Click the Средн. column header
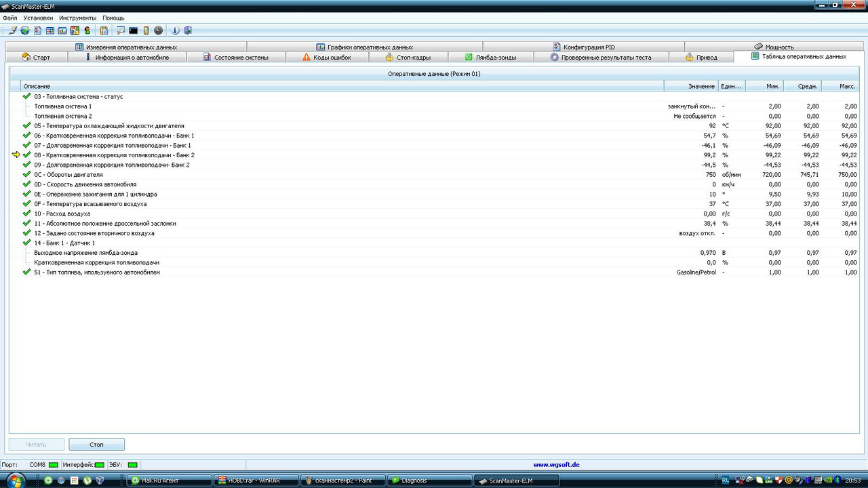This screenshot has height=488, width=868. click(x=803, y=86)
